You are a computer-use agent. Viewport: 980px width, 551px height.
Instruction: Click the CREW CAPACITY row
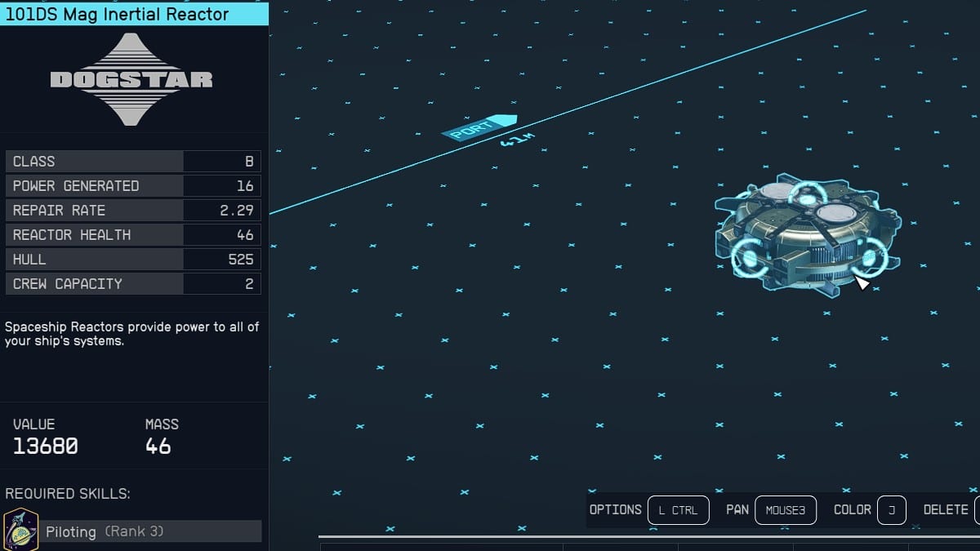[133, 283]
